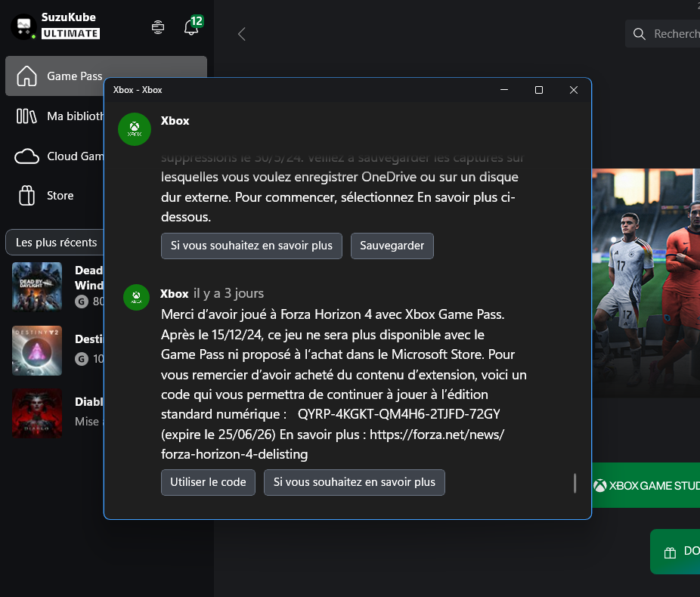
Task: Click the library books icon
Action: coord(26,116)
